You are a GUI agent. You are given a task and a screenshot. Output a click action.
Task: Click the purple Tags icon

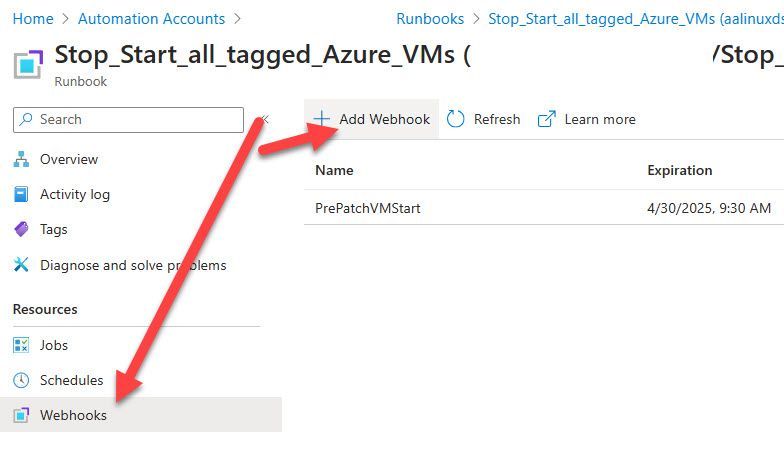[21, 229]
